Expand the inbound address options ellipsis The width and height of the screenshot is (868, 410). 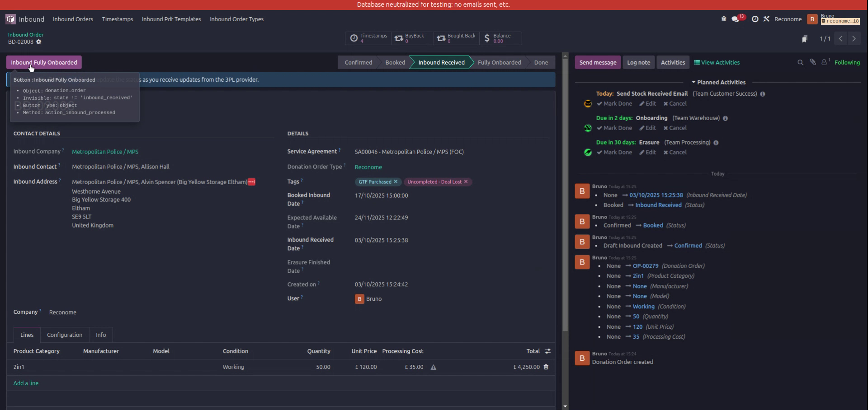[250, 182]
